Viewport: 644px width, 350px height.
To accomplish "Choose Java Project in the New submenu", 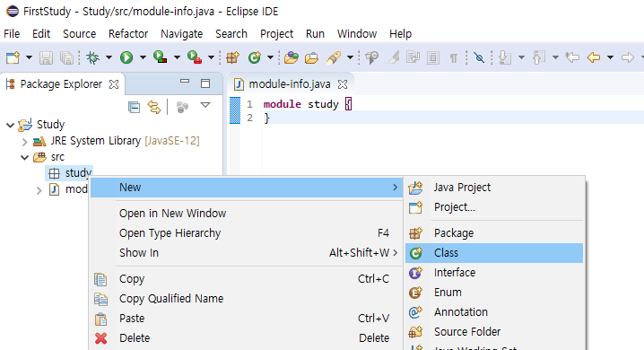I will pos(494,188).
